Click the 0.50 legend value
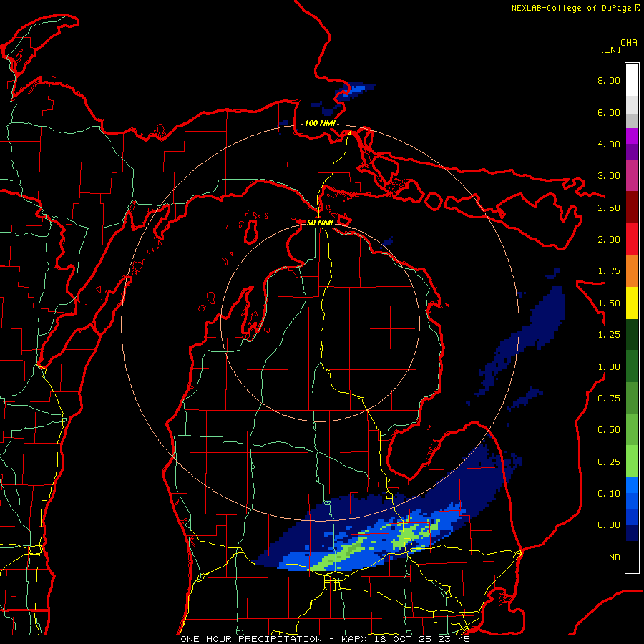The height and width of the screenshot is (644, 644). click(x=609, y=430)
